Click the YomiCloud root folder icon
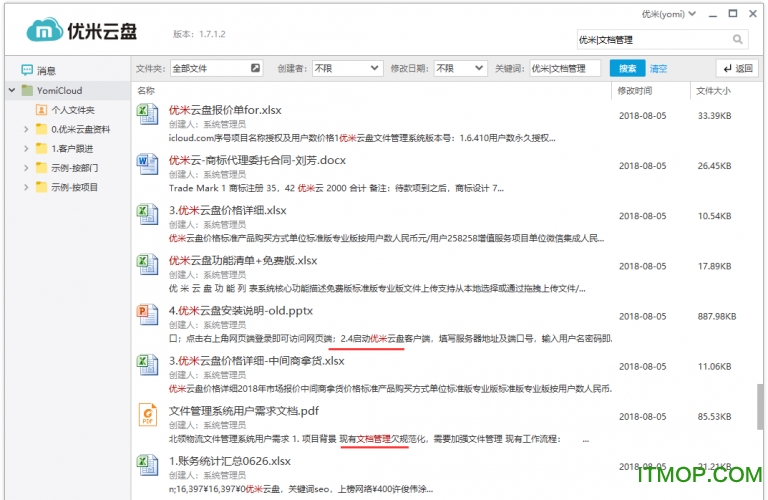Screen dimensions: 768x500 [27, 90]
